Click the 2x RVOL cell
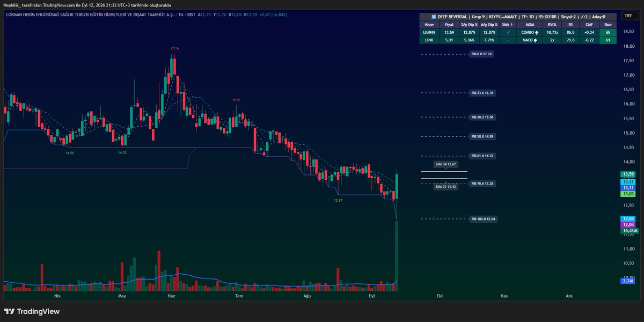The width and height of the screenshot is (644, 322). point(552,40)
